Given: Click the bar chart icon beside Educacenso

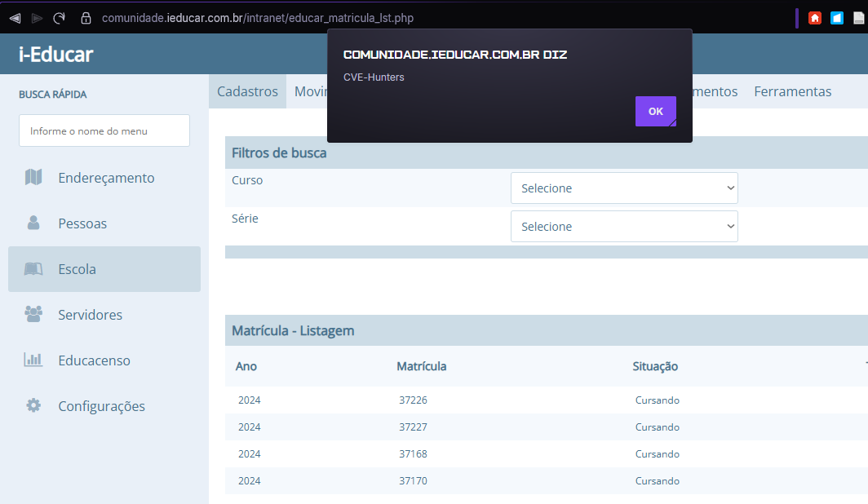Looking at the screenshot, I should [x=33, y=360].
